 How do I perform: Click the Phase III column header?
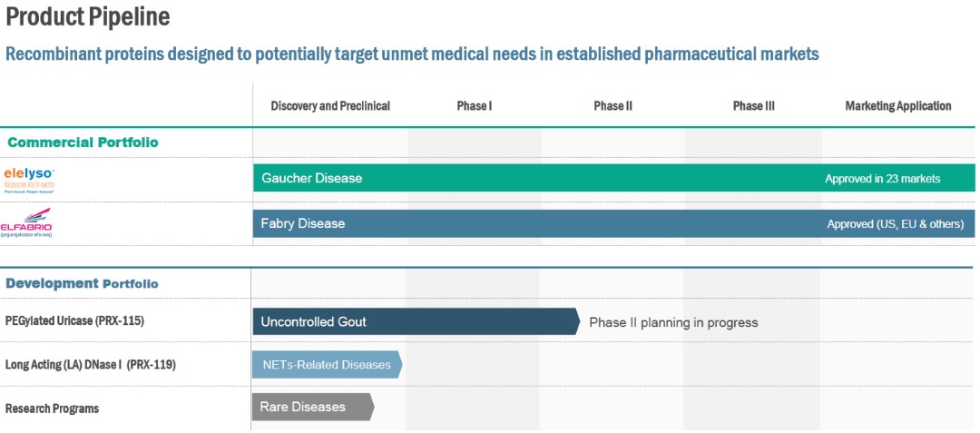pyautogui.click(x=754, y=106)
